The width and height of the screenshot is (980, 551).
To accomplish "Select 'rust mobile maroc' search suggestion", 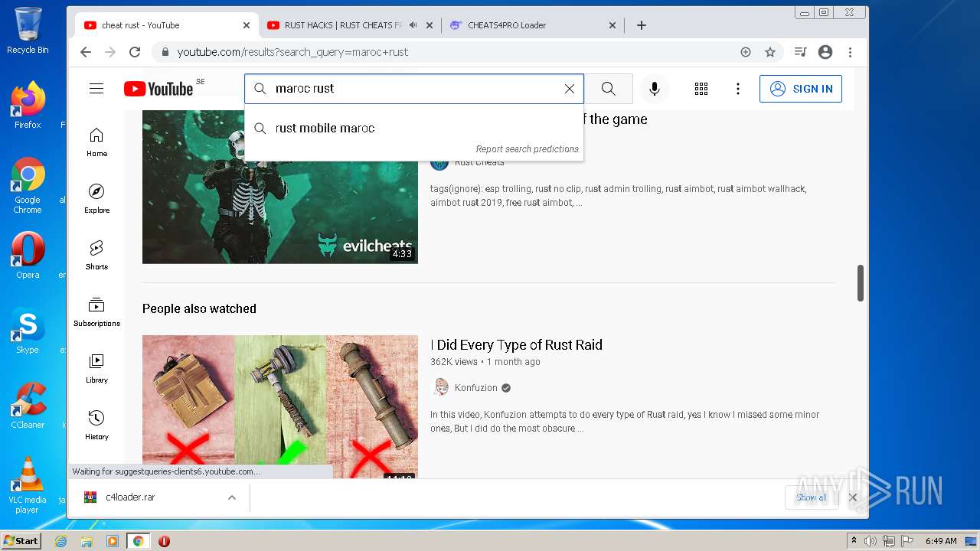I will (x=414, y=129).
